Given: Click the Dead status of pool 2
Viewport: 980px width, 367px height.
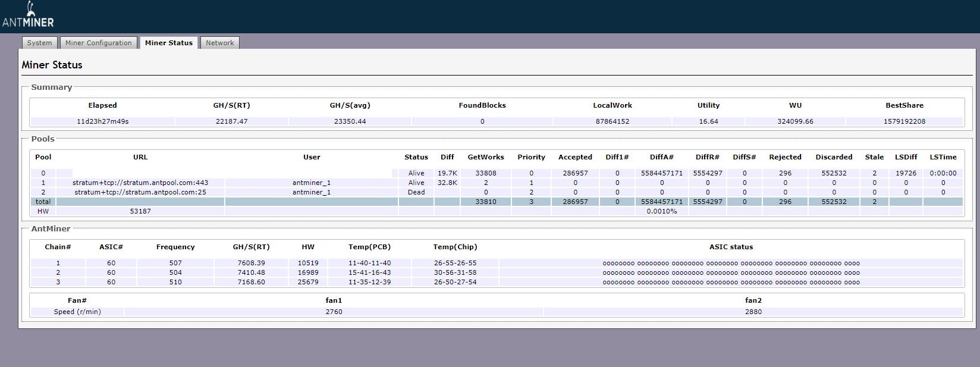Looking at the screenshot, I should point(416,192).
